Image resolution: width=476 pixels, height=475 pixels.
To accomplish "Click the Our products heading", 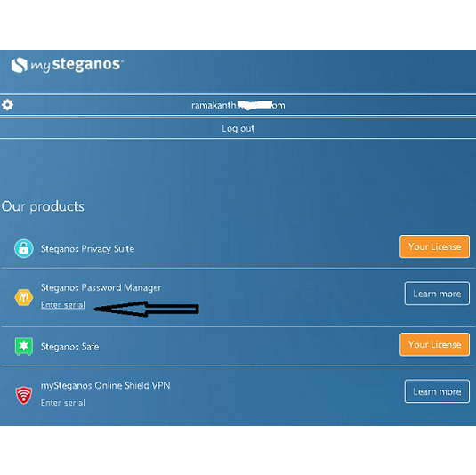I will (43, 206).
